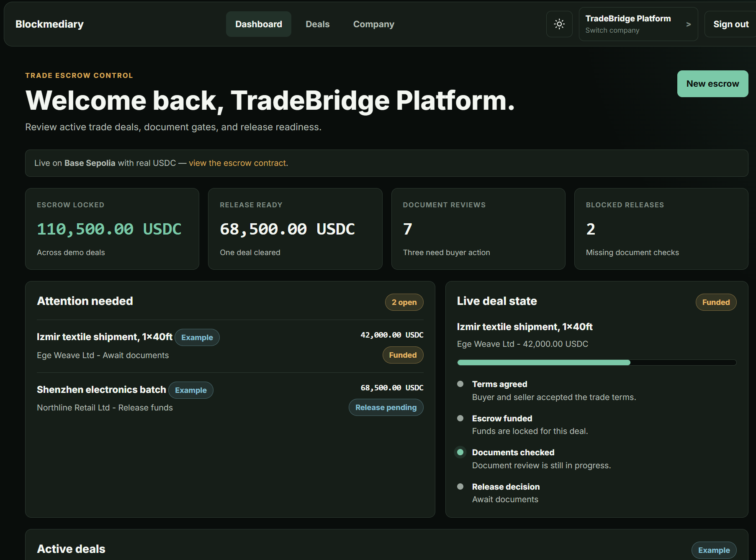Viewport: 756px width, 560px height.
Task: Click the Release decision step title
Action: point(506,487)
